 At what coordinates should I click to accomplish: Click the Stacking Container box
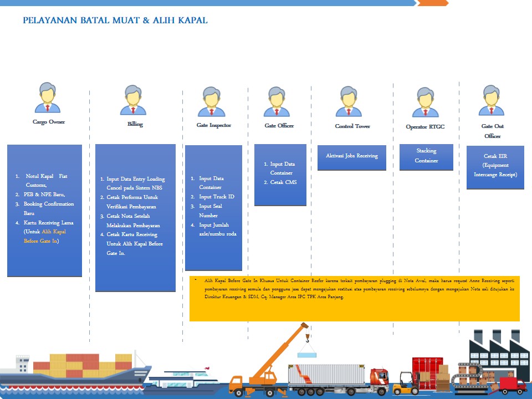click(426, 157)
